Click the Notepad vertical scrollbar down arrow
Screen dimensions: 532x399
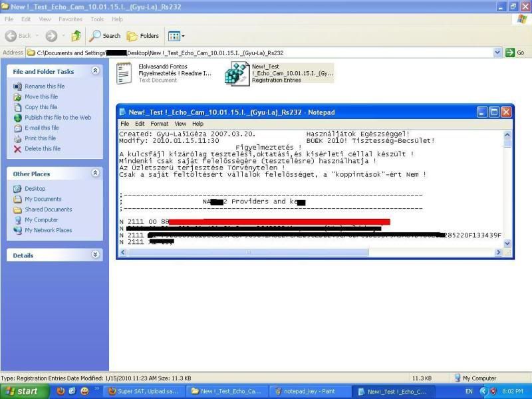(508, 244)
